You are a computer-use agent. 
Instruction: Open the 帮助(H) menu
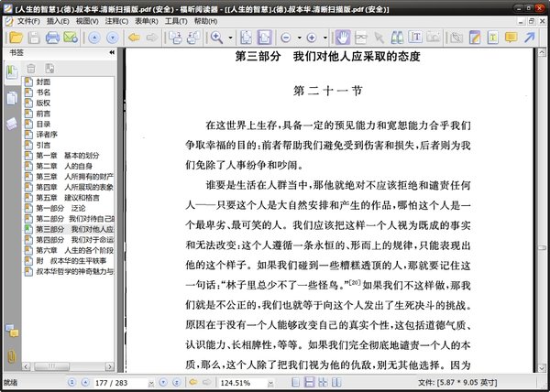203,20
